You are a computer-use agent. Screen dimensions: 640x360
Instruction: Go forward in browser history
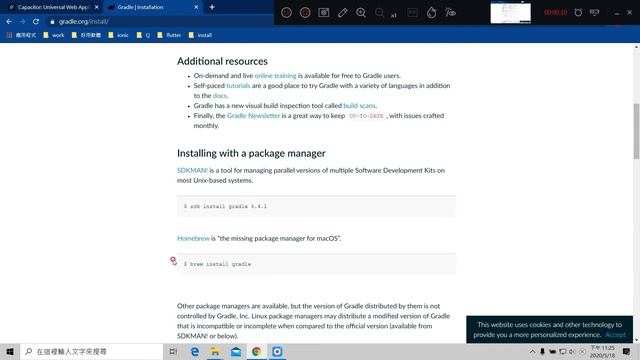pyautogui.click(x=22, y=22)
